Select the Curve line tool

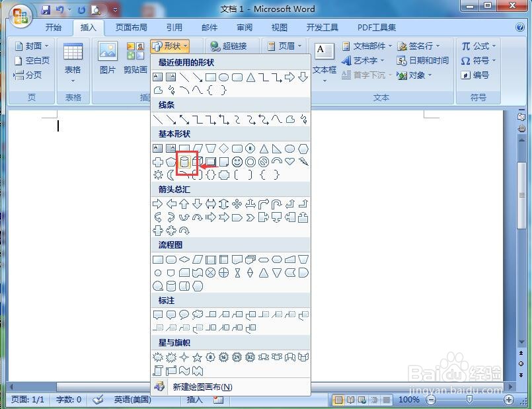click(x=277, y=120)
